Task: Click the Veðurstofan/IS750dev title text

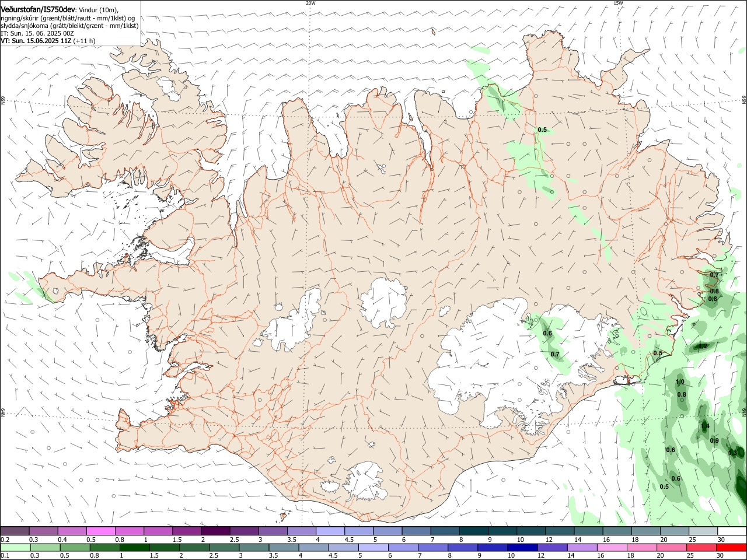Action: click(x=37, y=10)
